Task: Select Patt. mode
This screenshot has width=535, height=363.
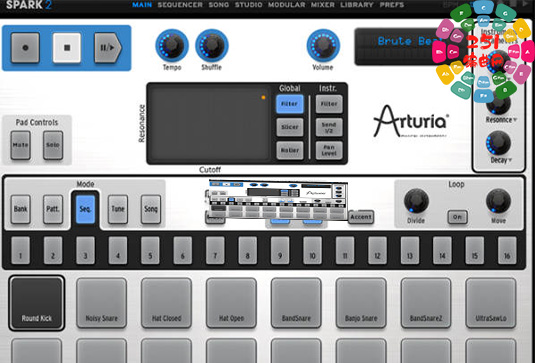Action: [x=53, y=209]
